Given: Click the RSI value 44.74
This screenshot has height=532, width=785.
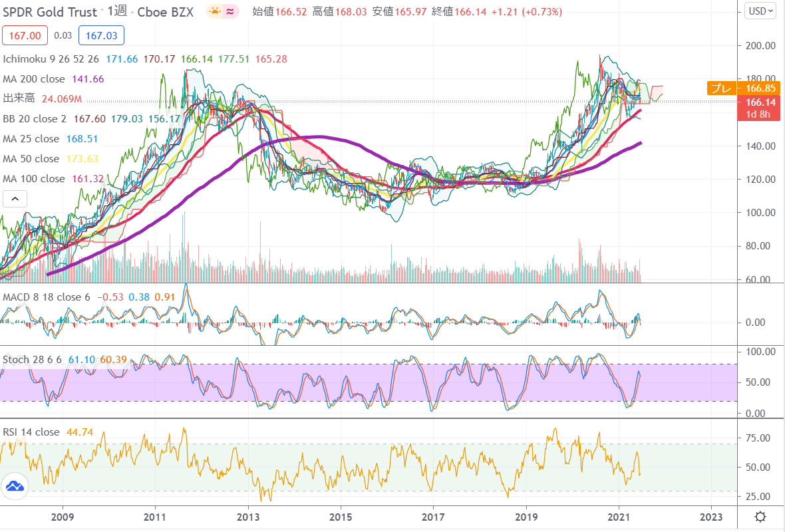Looking at the screenshot, I should (x=80, y=432).
